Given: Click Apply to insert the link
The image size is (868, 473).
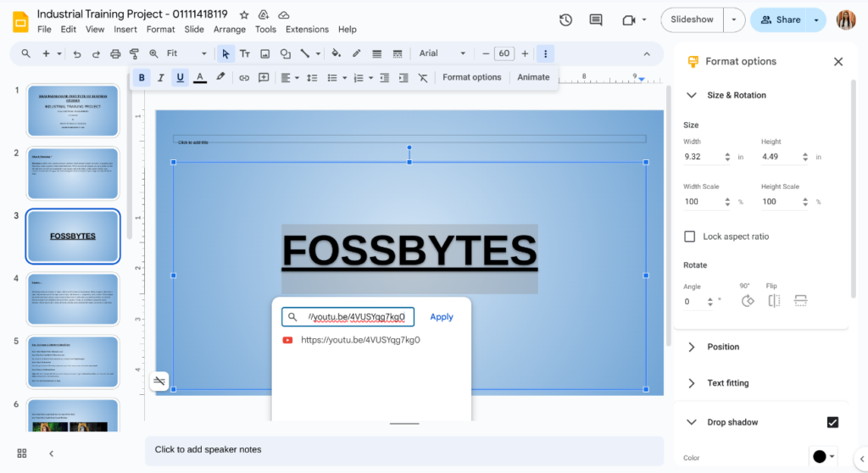Looking at the screenshot, I should coord(442,317).
